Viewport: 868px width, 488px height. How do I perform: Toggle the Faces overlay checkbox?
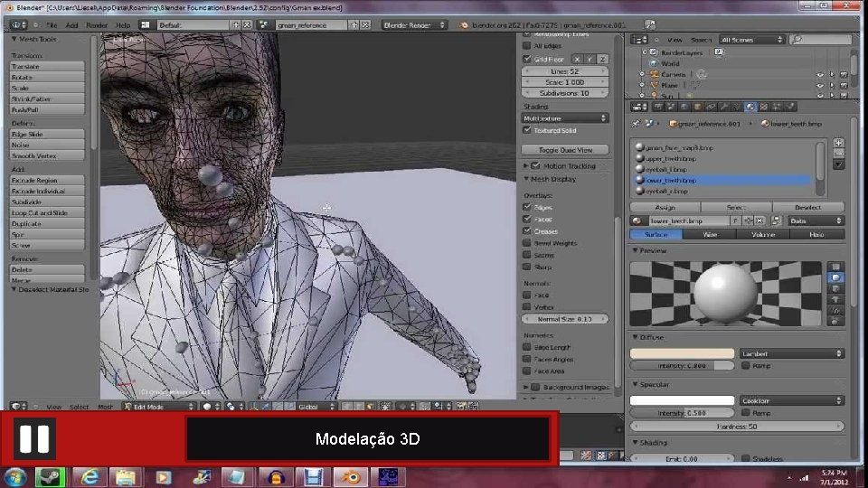click(x=527, y=219)
